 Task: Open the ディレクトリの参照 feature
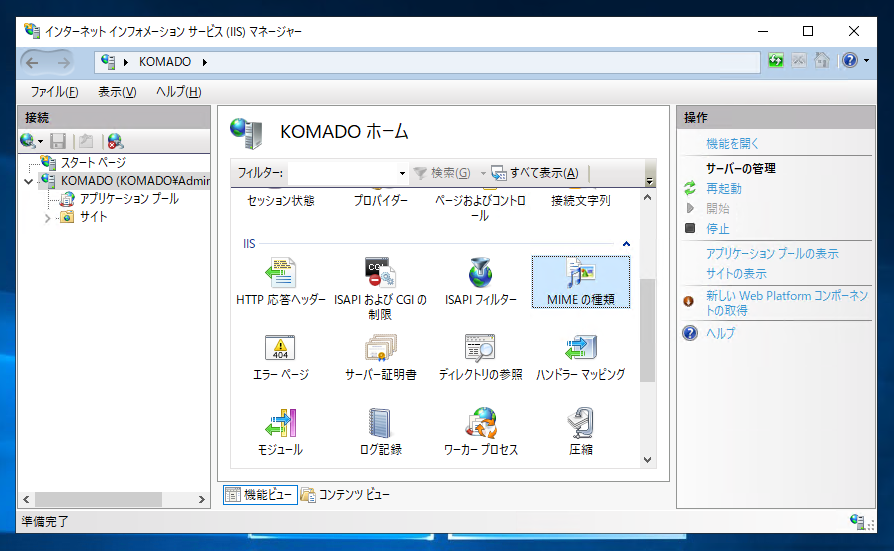tap(481, 358)
